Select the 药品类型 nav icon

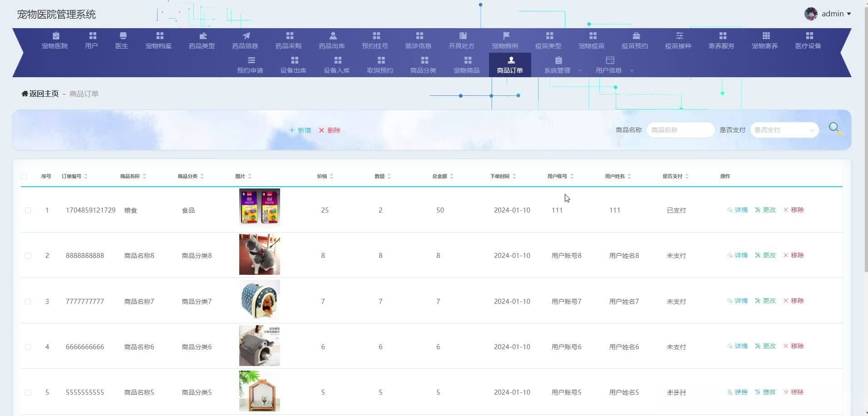click(x=203, y=36)
